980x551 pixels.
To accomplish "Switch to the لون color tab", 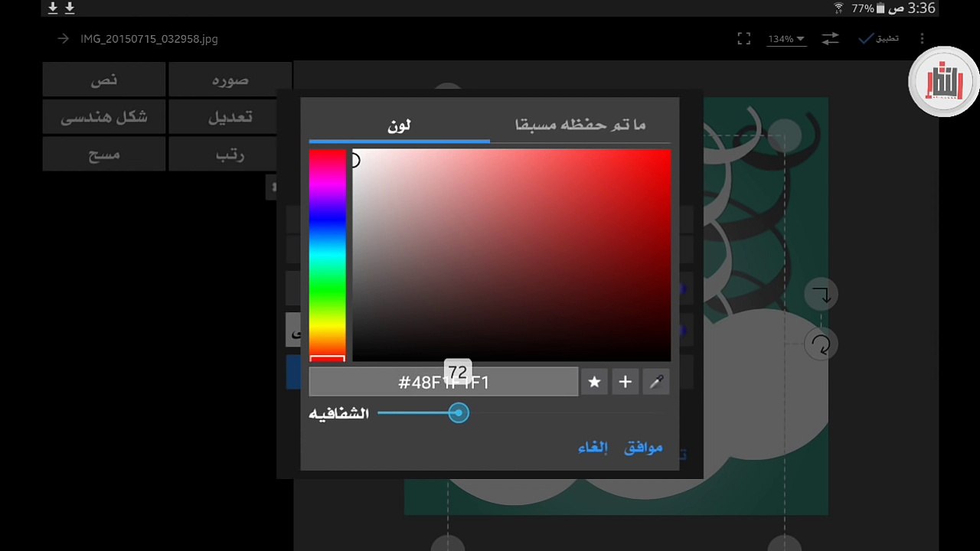I will point(399,125).
